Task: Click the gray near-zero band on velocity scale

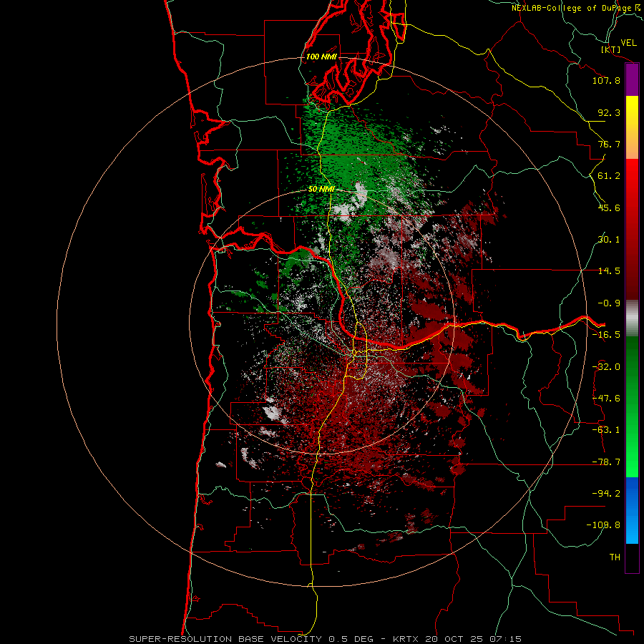Action: pyautogui.click(x=632, y=318)
